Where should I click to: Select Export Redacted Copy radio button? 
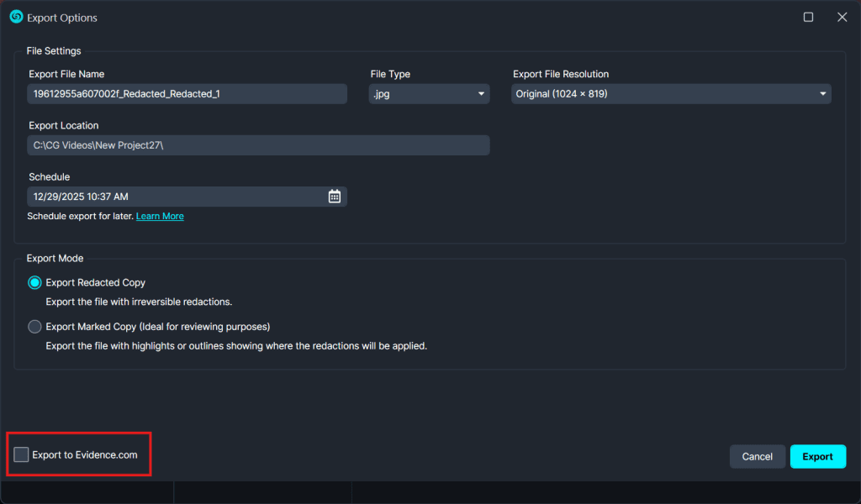35,283
